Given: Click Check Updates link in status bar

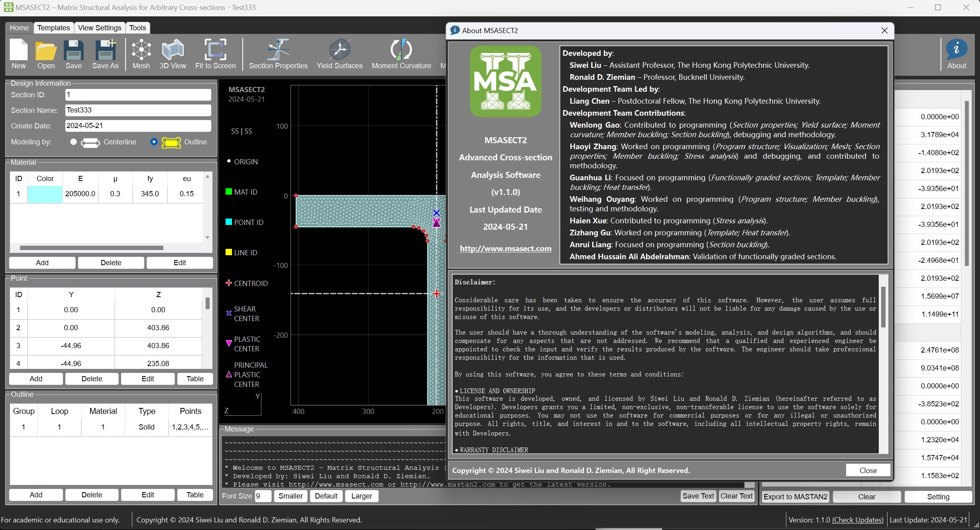Looking at the screenshot, I should click(x=858, y=520).
